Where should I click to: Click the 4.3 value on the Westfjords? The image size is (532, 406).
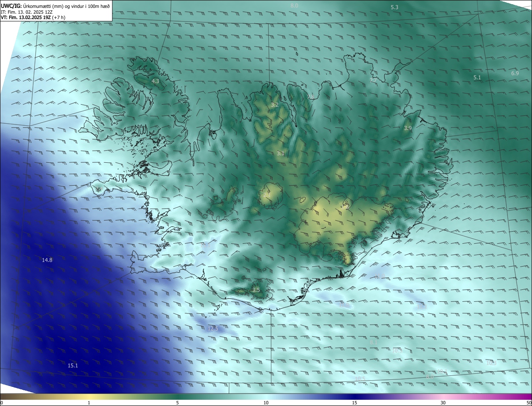(x=155, y=81)
